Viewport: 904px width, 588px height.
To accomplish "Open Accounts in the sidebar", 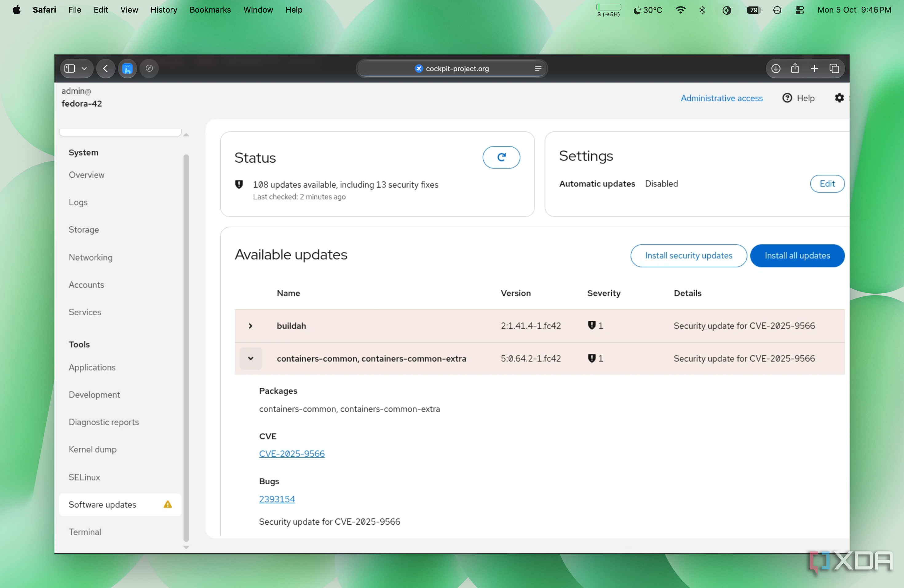I will click(x=86, y=284).
